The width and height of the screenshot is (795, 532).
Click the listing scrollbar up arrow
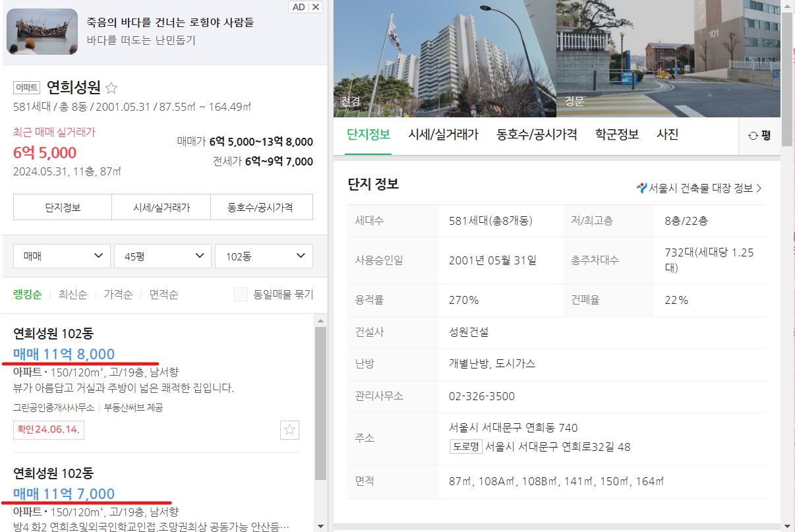click(x=320, y=321)
